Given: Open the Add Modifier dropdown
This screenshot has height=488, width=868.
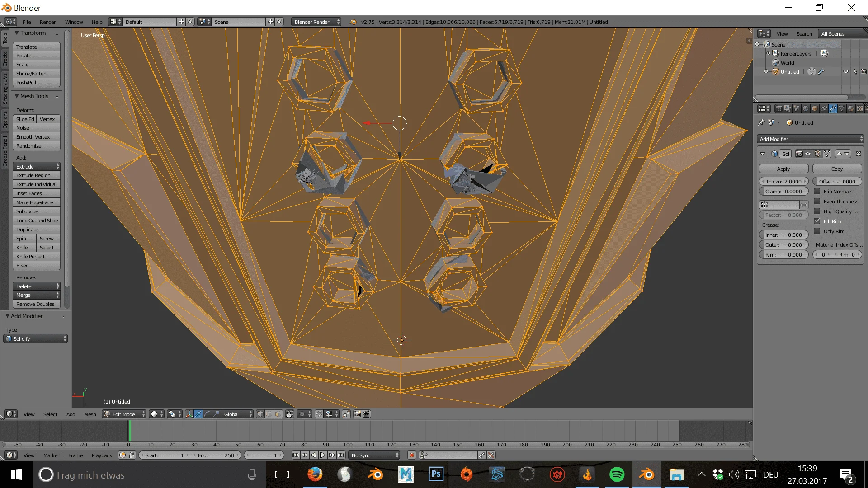Looking at the screenshot, I should [x=810, y=139].
